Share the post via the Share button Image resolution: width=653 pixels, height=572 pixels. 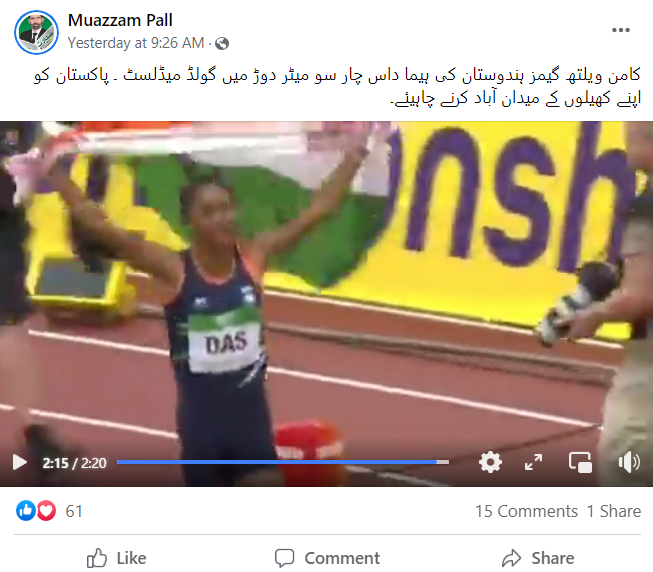[x=538, y=558]
